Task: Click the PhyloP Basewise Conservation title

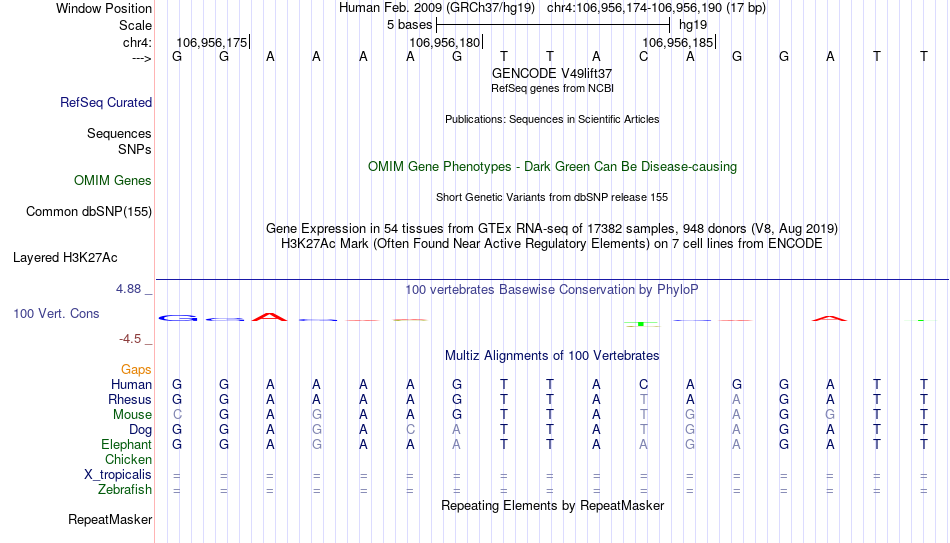Action: [x=552, y=290]
